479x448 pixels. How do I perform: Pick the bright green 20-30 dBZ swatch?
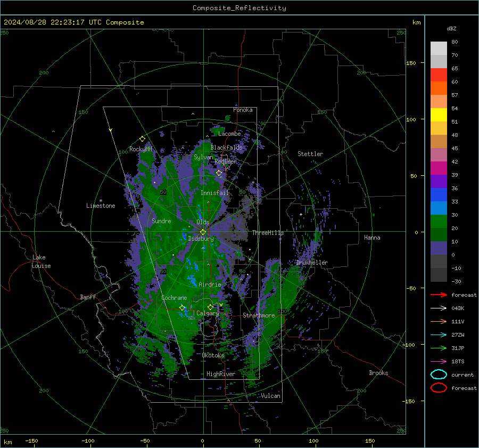(x=439, y=222)
